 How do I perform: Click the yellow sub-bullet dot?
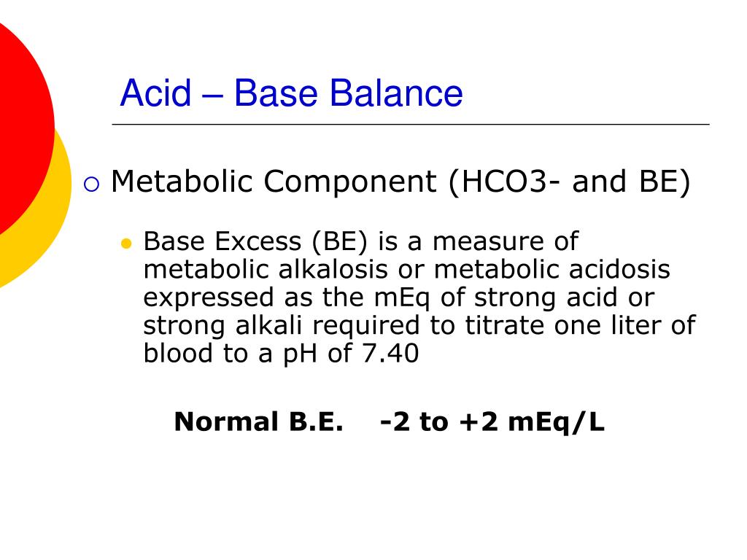(x=126, y=244)
